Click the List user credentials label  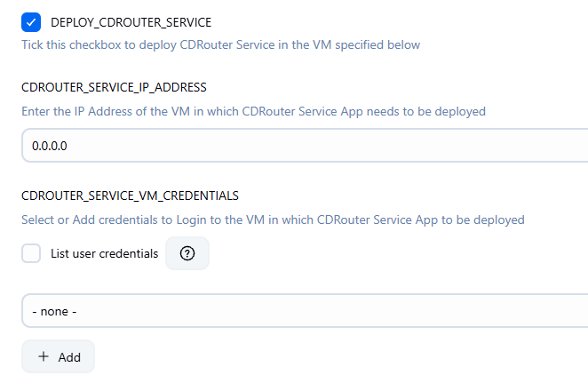104,253
